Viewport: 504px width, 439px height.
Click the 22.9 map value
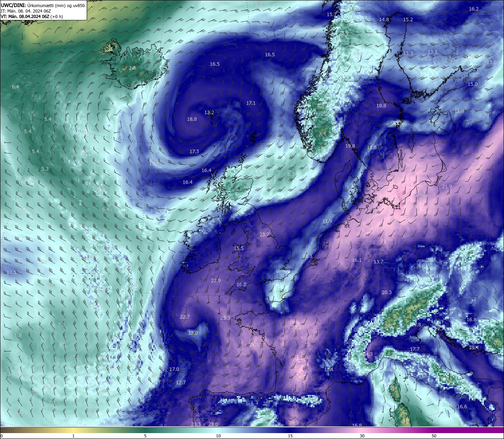tap(216, 280)
